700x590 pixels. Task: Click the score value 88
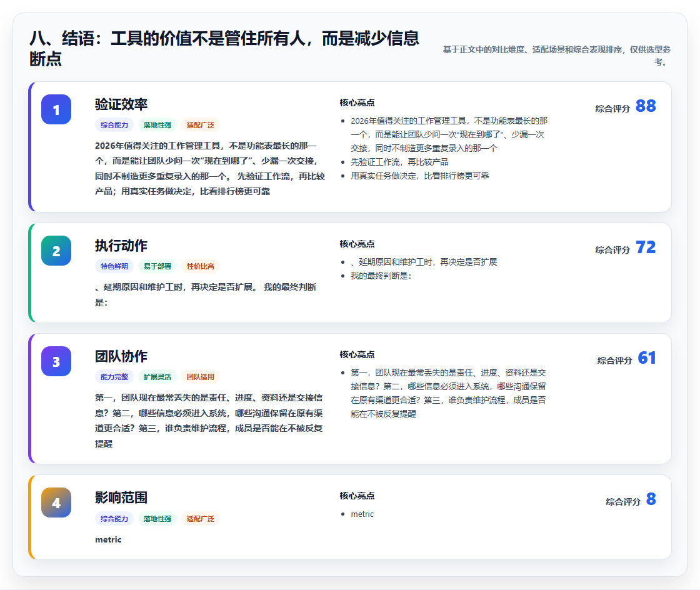click(x=646, y=106)
